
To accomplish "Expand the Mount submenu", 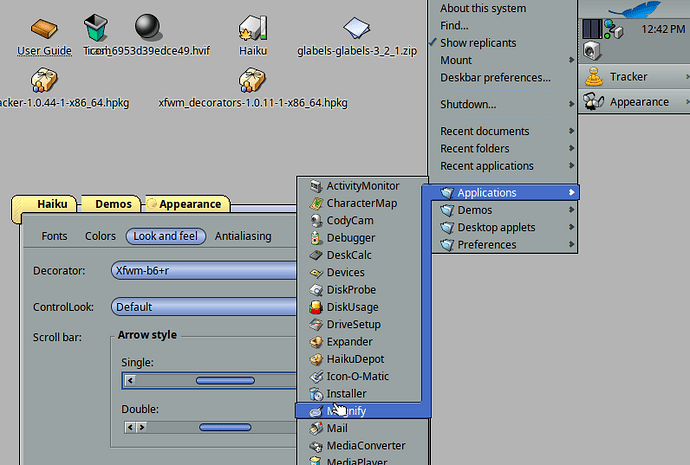I will (503, 60).
